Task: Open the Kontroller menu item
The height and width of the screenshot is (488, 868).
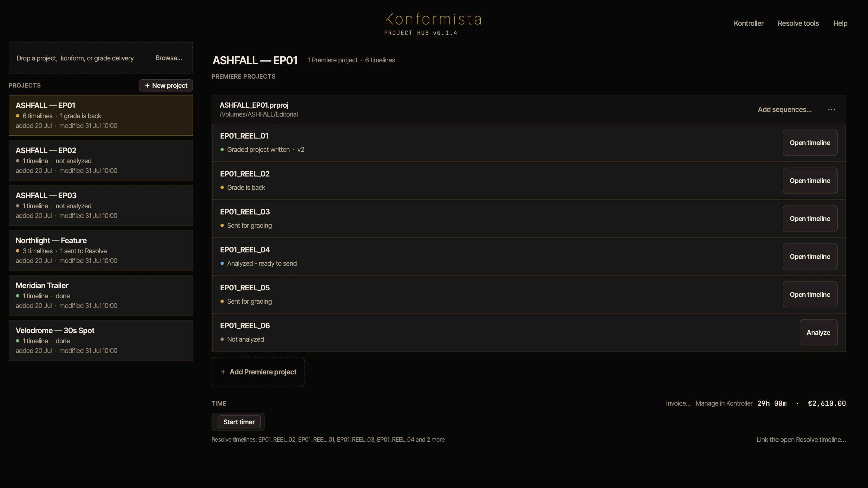Action: 748,23
